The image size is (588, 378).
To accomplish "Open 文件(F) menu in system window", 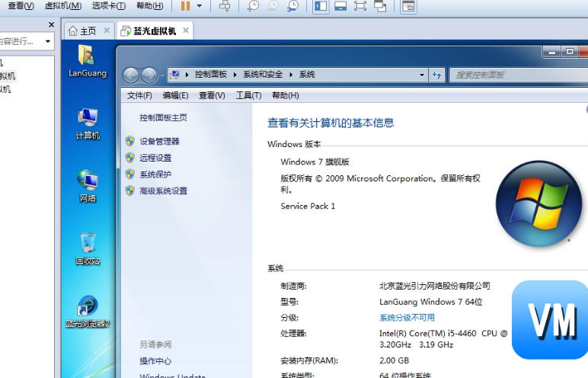I will coord(139,95).
